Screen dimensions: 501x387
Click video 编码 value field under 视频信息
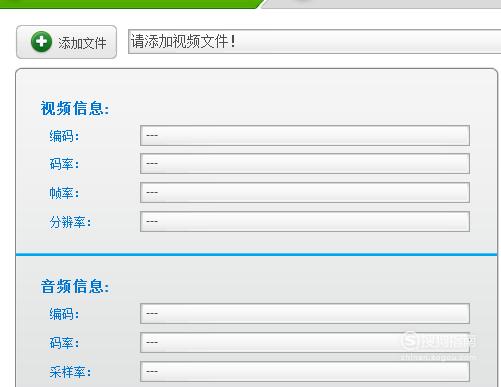click(305, 135)
